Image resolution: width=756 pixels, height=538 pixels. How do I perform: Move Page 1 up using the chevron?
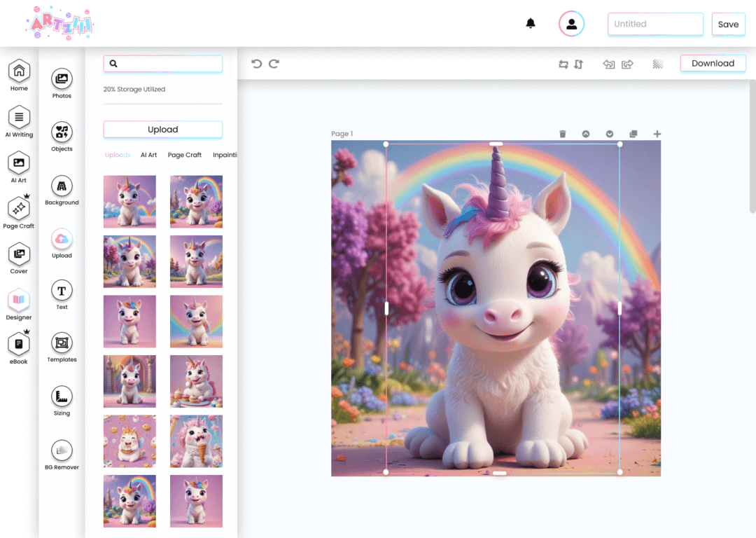(x=586, y=133)
